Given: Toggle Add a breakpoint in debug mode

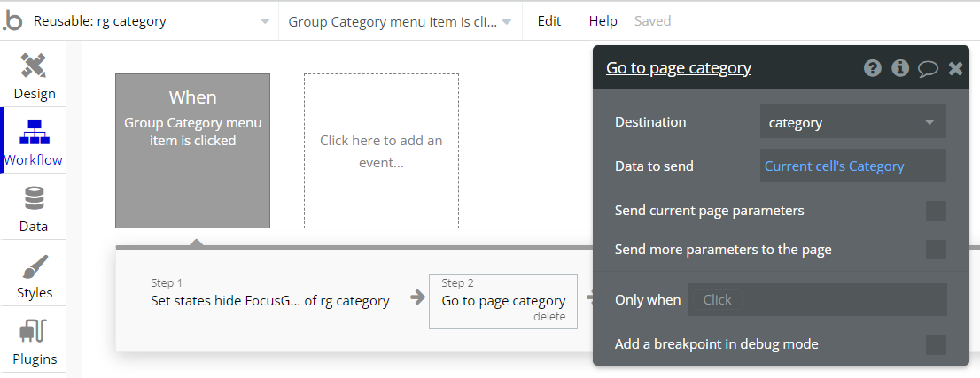Looking at the screenshot, I should pos(936,344).
